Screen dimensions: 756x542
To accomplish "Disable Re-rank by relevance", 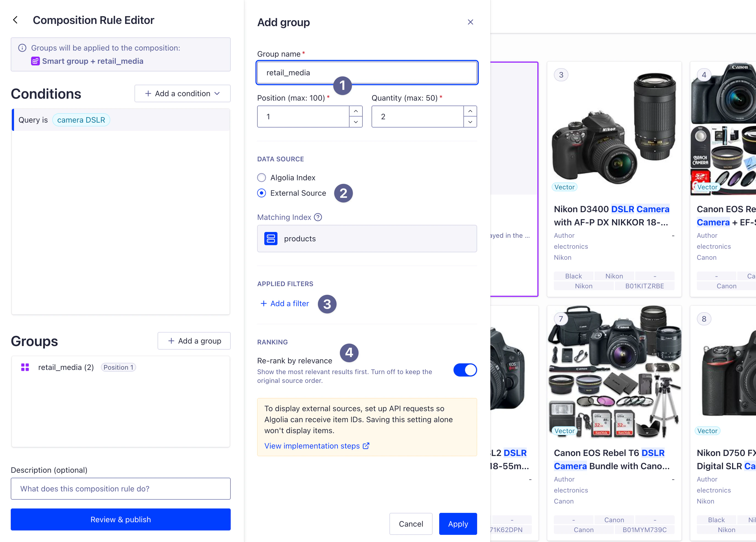I will 465,370.
